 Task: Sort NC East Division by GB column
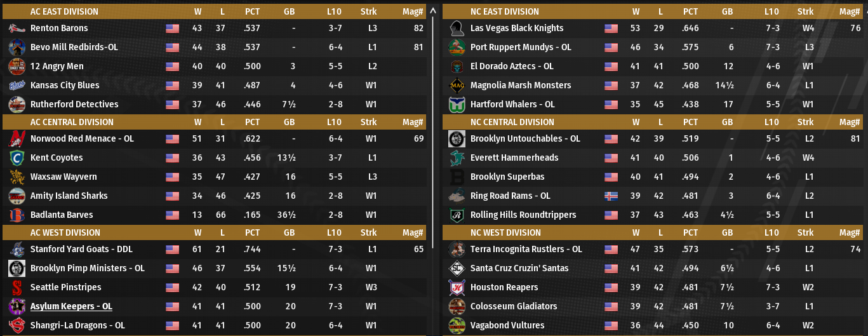click(x=727, y=11)
